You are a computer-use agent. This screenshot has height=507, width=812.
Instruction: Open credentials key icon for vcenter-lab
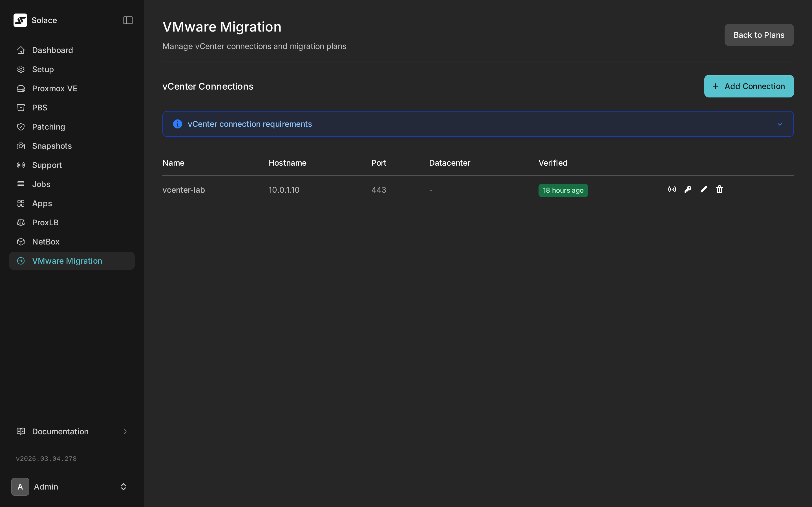click(x=687, y=190)
